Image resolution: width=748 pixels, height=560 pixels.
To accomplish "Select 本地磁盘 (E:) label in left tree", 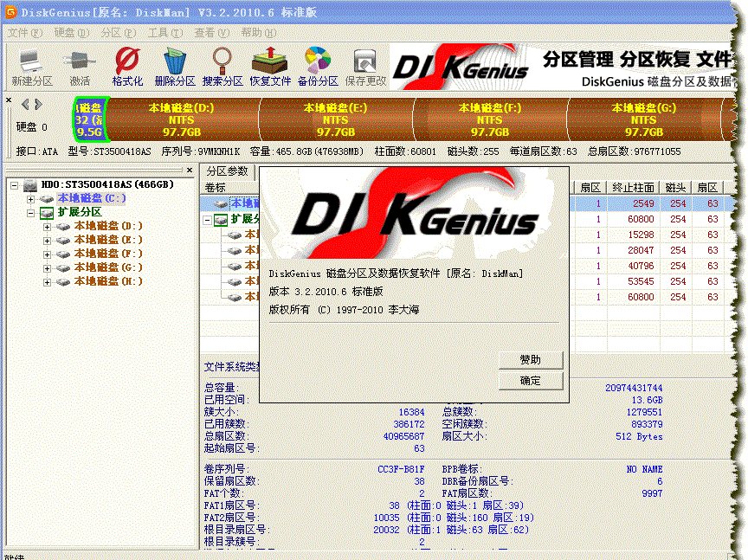I will 108,240.
